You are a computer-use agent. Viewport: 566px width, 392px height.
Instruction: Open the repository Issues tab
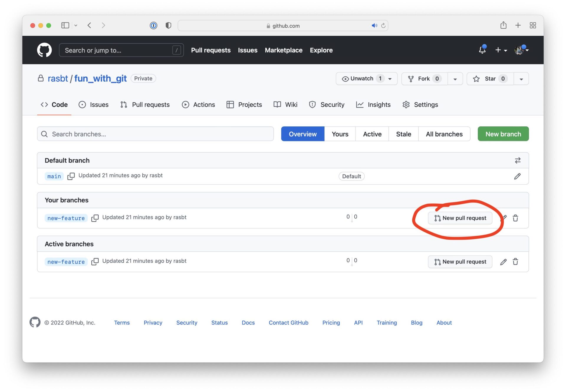pos(93,105)
